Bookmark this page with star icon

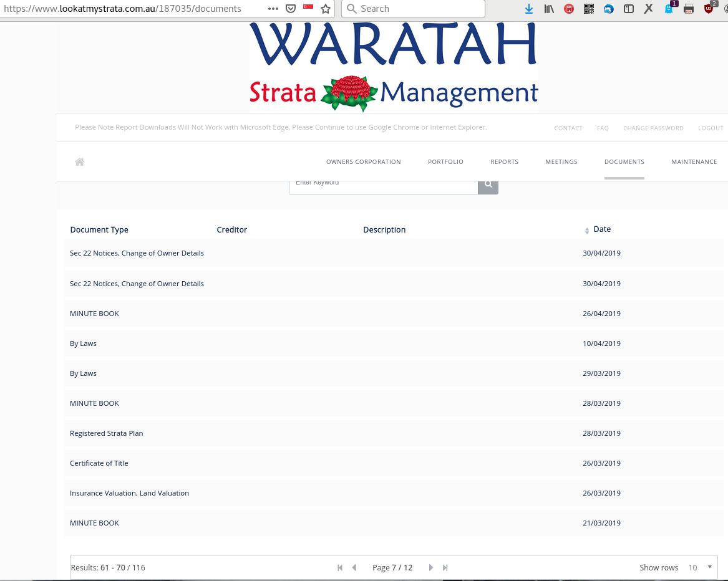(326, 8)
